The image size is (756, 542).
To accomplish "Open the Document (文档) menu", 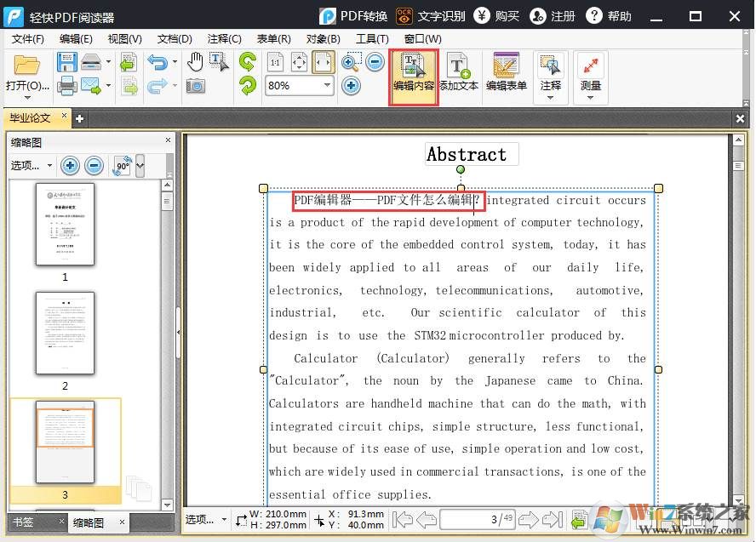I will [175, 39].
